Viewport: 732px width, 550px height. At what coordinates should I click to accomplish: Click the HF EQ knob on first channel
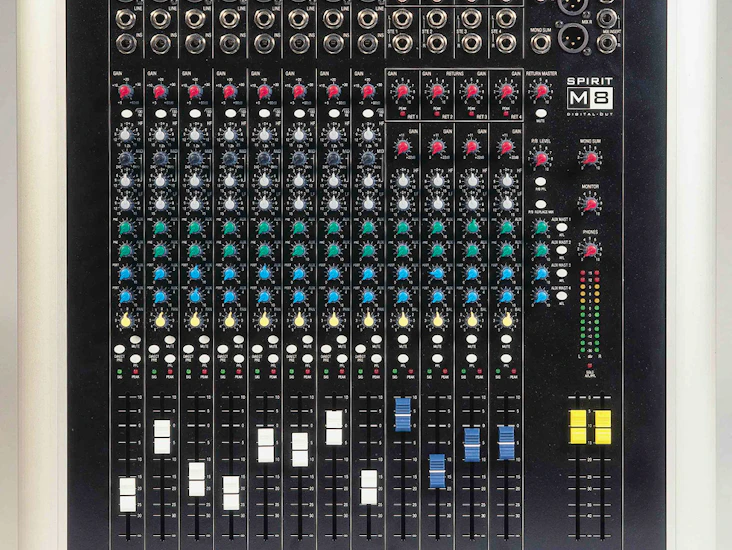click(125, 135)
